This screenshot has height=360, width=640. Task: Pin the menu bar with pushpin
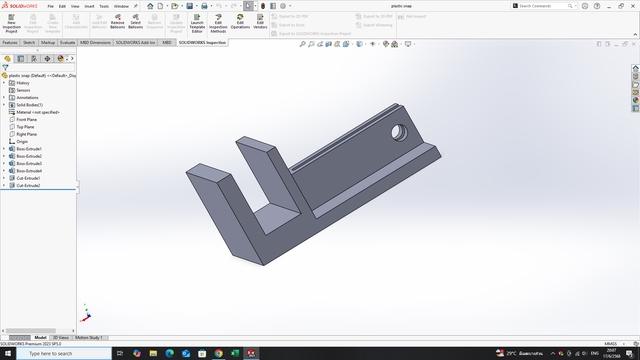[136, 6]
